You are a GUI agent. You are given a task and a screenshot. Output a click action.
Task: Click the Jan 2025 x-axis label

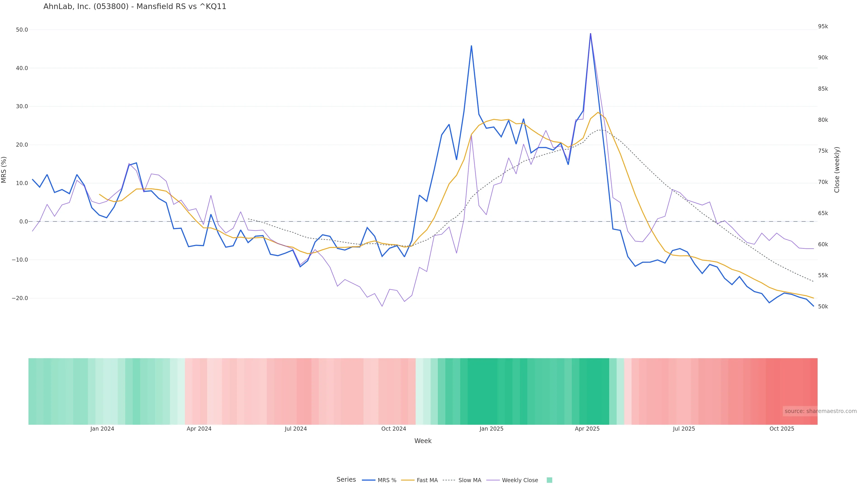point(491,429)
